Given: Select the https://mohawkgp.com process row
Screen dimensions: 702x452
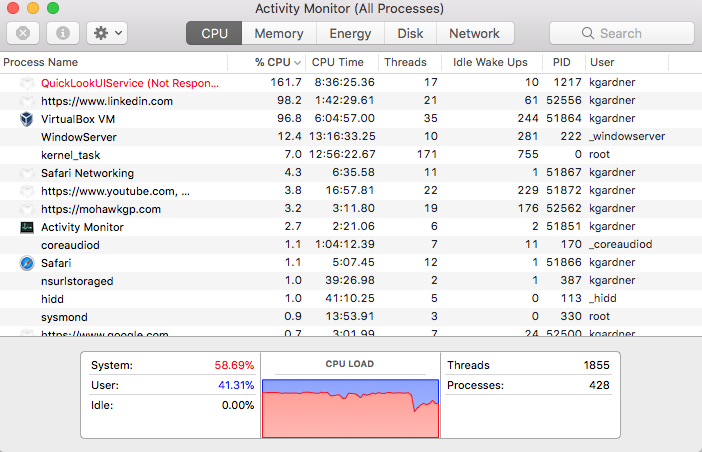Looking at the screenshot, I should coord(351,209).
